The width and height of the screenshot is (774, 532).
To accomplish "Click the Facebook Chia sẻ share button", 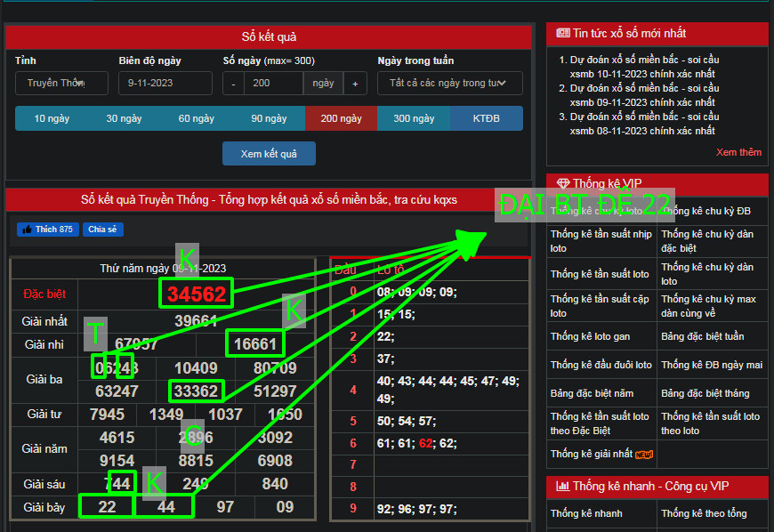I will 104,230.
